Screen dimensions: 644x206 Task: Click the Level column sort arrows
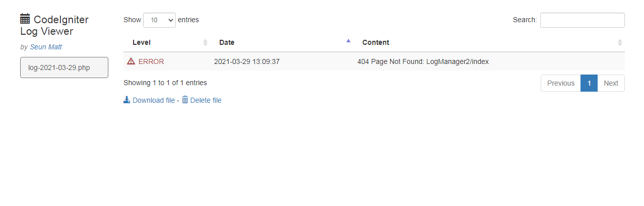[205, 42]
